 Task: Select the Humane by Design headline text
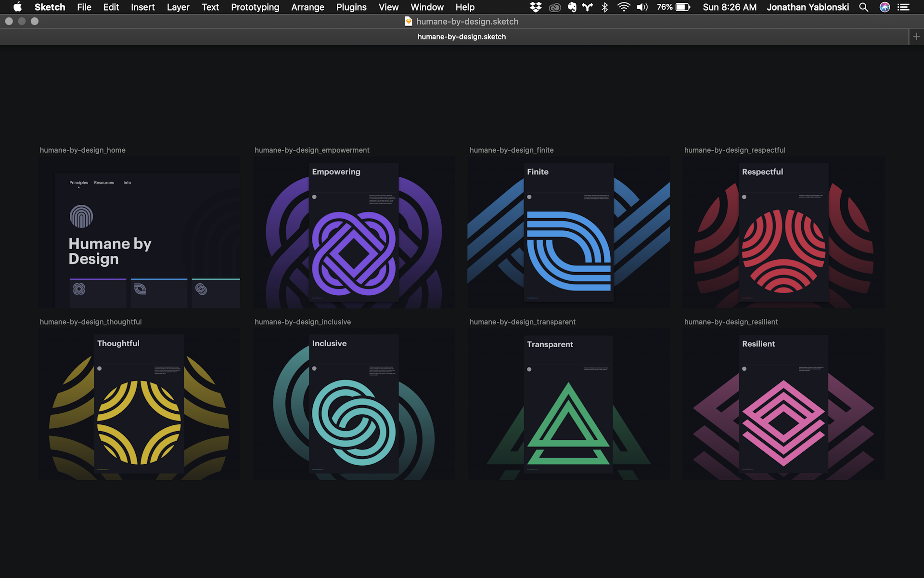click(x=110, y=251)
